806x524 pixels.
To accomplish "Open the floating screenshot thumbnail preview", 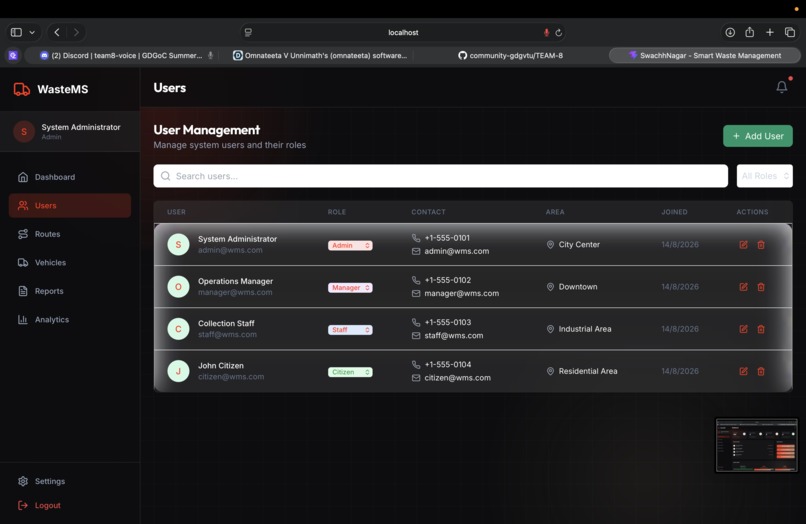I will [x=757, y=445].
